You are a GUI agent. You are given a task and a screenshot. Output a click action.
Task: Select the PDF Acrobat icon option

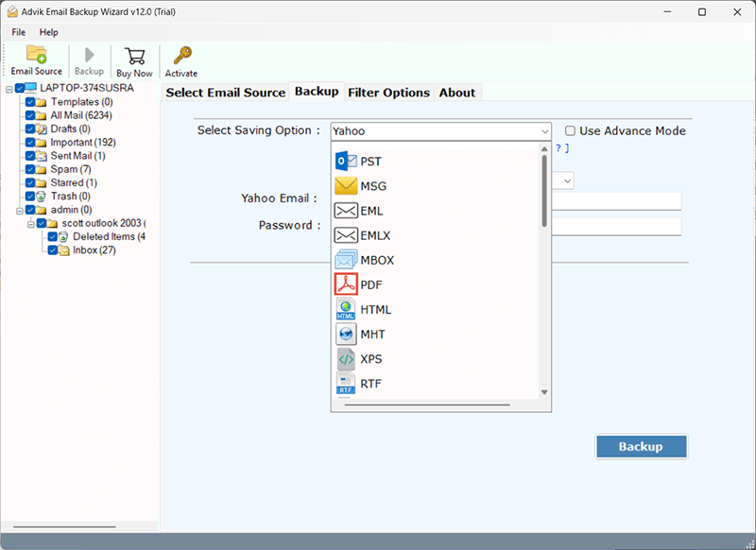coord(346,284)
